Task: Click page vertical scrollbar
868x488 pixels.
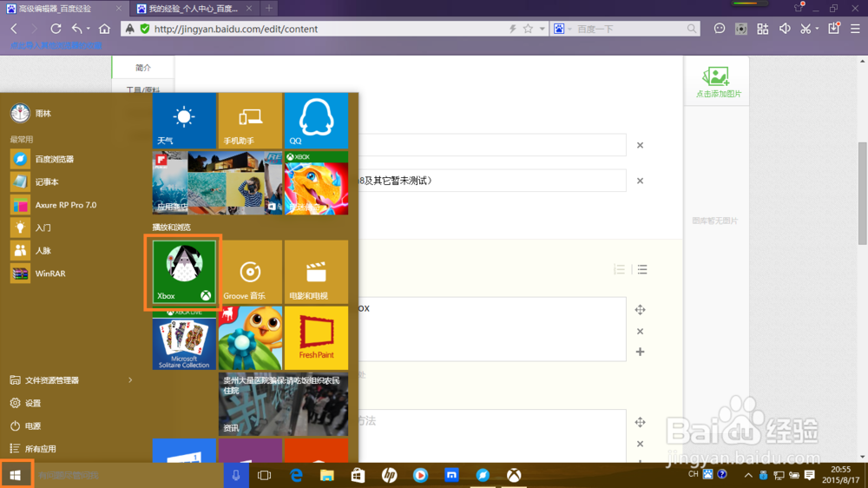Action: [863, 194]
